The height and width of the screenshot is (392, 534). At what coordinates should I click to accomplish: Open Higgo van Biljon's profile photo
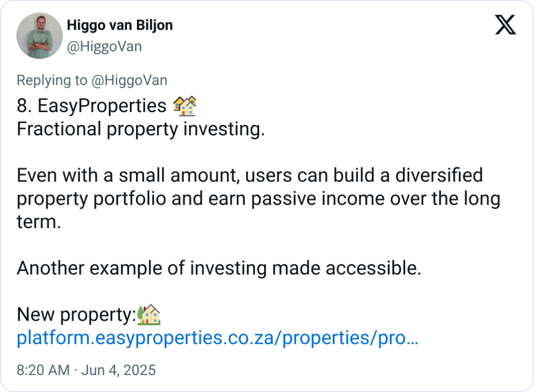coord(40,36)
